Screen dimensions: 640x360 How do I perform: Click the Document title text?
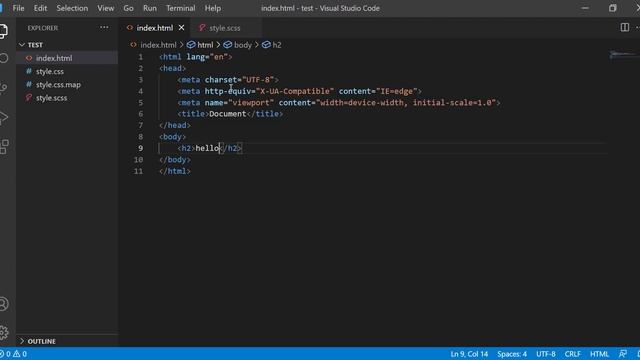pos(227,114)
